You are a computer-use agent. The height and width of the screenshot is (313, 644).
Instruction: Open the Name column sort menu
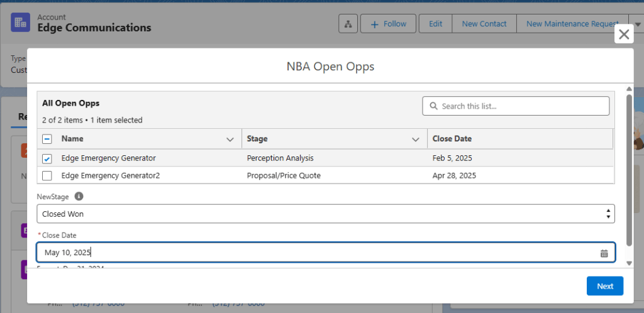[x=230, y=139]
